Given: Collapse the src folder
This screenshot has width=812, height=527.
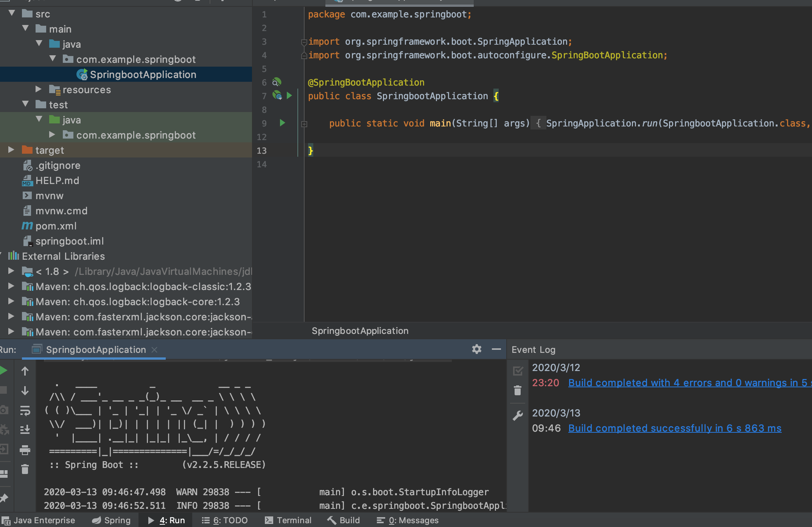Looking at the screenshot, I should pos(11,14).
